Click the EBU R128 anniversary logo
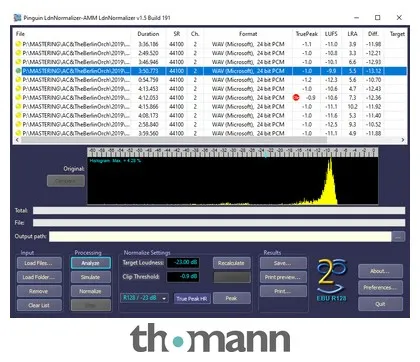This screenshot has width=420, height=362. point(332,280)
